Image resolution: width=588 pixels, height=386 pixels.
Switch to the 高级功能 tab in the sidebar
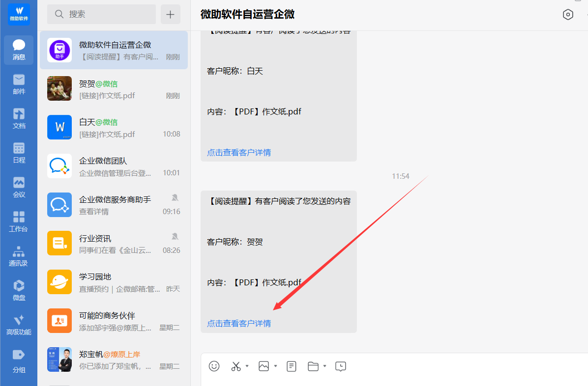(x=19, y=325)
